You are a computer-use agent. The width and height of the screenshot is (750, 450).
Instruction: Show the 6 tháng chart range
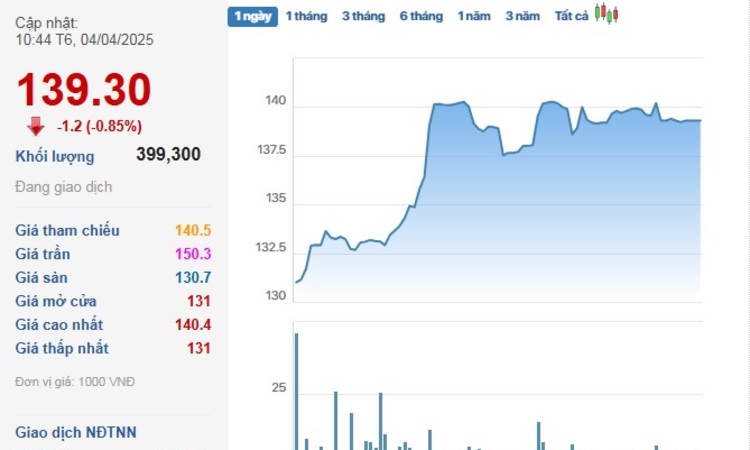(421, 16)
